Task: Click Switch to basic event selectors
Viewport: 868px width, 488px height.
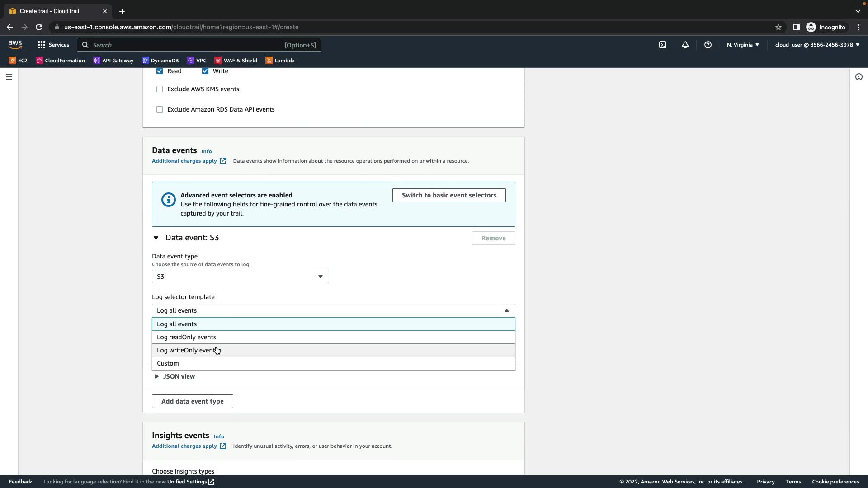Action: 448,195
